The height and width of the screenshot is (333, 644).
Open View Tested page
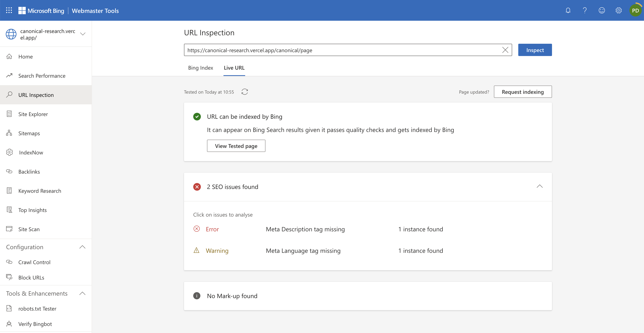coord(236,146)
